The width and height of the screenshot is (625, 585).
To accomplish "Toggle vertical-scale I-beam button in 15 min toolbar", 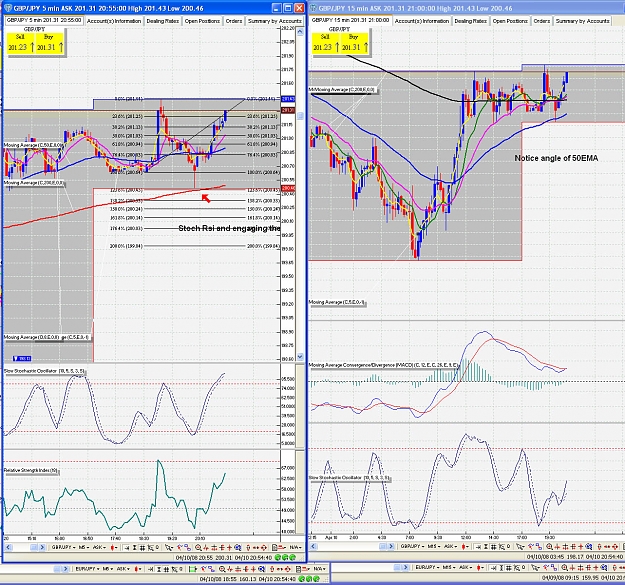I will click(485, 546).
